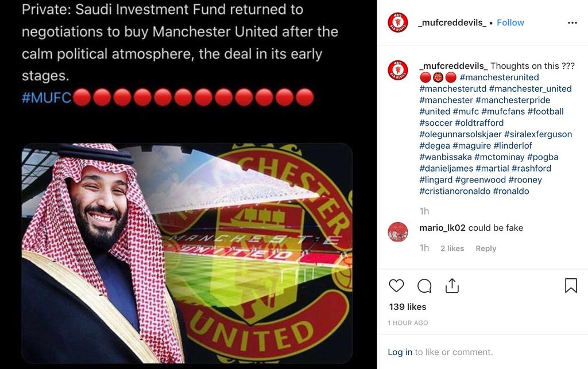Click _mufcreddevils_ username in header
Image resolution: width=588 pixels, height=369 pixels.
[452, 22]
